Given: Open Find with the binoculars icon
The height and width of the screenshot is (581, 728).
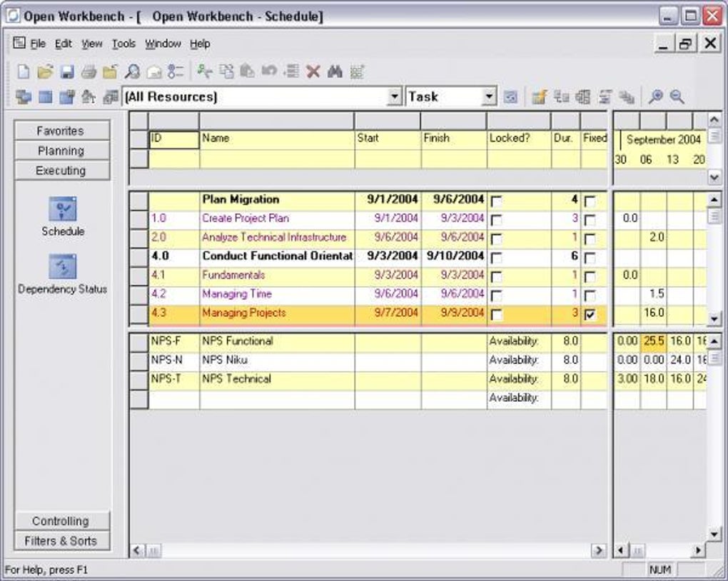Looking at the screenshot, I should pyautogui.click(x=335, y=71).
